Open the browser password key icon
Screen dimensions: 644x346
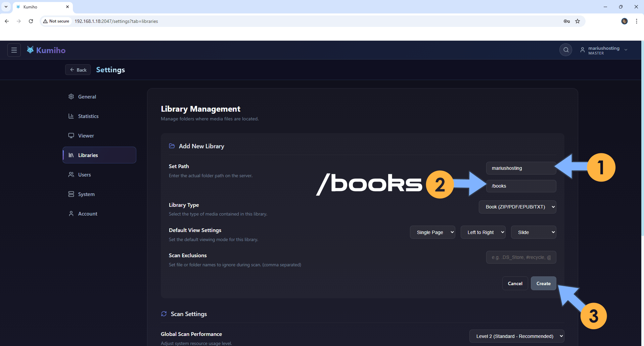[x=567, y=21]
